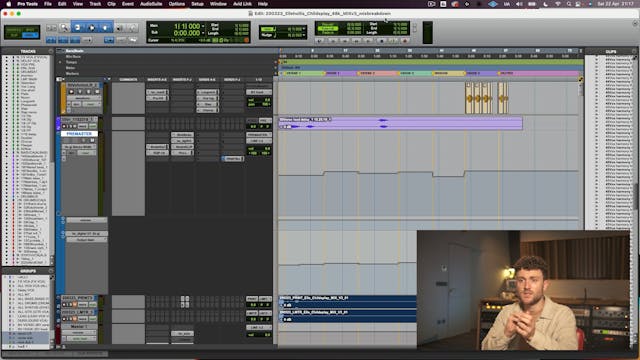Open the File menu
The width and height of the screenshot is (640, 360).
click(48, 4)
